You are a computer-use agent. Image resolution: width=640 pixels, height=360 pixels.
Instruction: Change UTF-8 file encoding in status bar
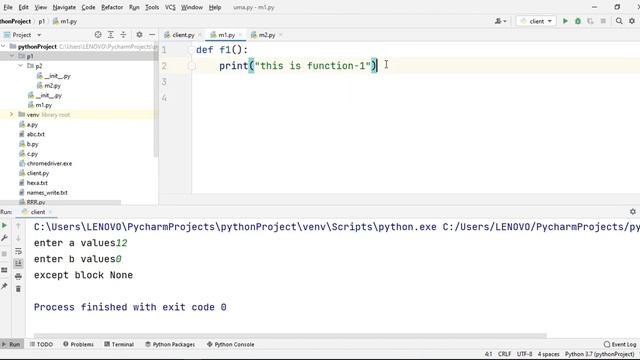pyautogui.click(x=524, y=354)
